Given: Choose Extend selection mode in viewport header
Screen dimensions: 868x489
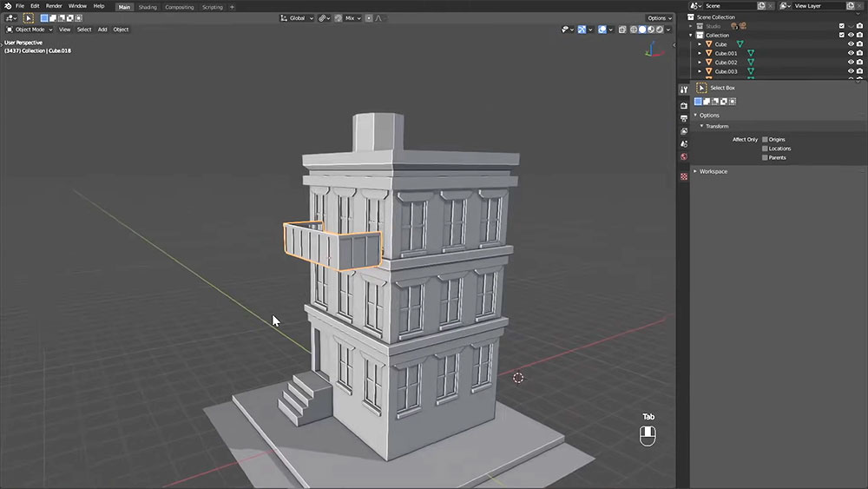Looking at the screenshot, I should pos(53,18).
